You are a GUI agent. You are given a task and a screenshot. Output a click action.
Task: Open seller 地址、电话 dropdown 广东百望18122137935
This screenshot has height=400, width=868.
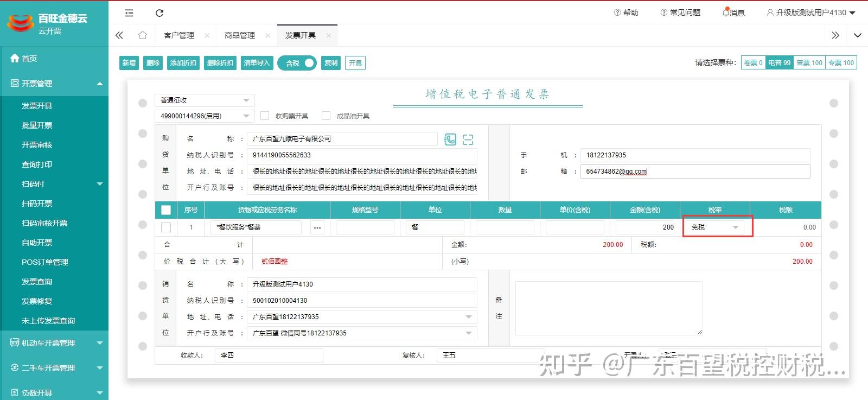(x=362, y=317)
